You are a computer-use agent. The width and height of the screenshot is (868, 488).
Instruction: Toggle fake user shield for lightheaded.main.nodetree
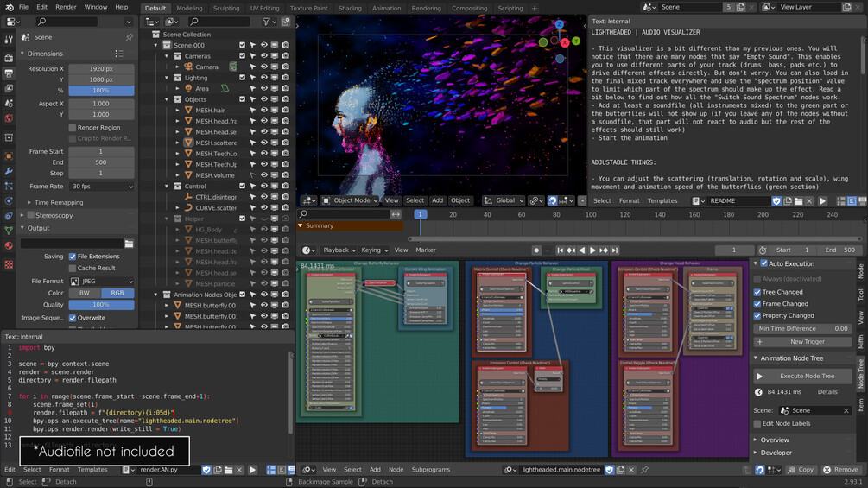pos(610,470)
